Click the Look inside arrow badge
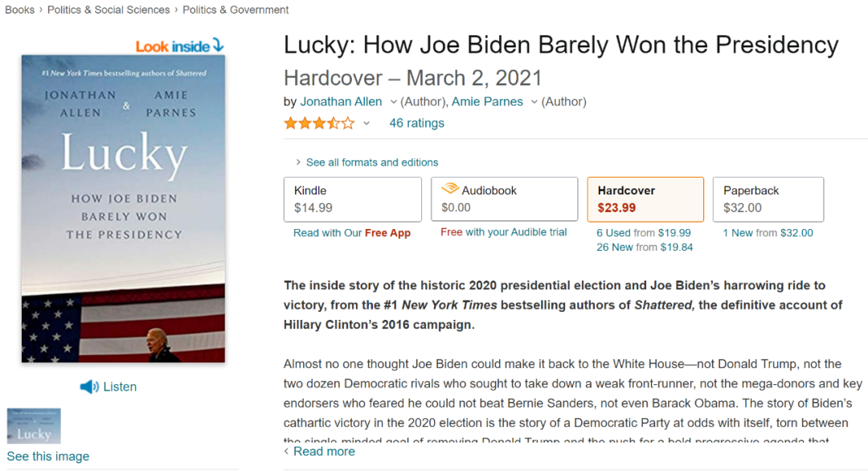This screenshot has height=471, width=868. pos(179,47)
